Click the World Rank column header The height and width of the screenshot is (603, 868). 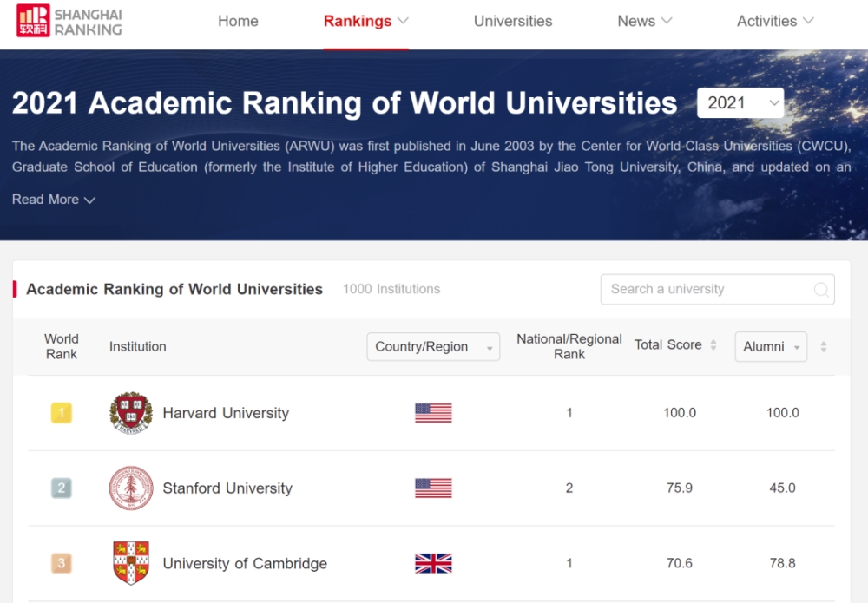pyautogui.click(x=62, y=347)
